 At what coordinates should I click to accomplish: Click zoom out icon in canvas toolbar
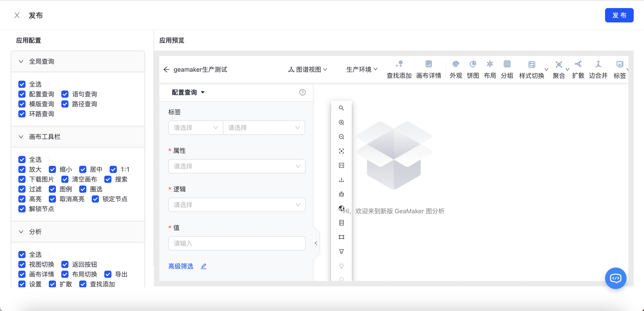tap(341, 136)
